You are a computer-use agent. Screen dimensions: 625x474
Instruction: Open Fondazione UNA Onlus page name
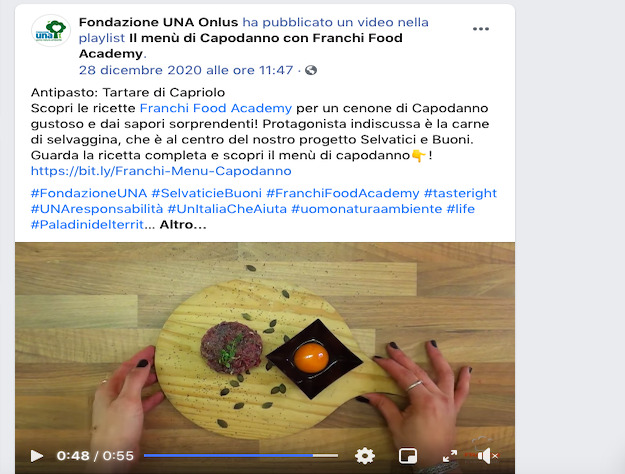(158, 22)
